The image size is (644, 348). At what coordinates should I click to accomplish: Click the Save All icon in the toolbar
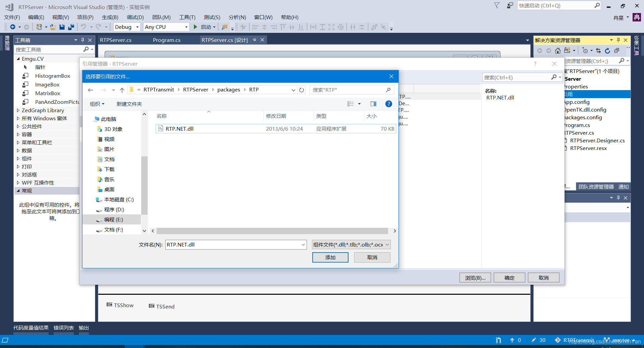click(x=71, y=27)
